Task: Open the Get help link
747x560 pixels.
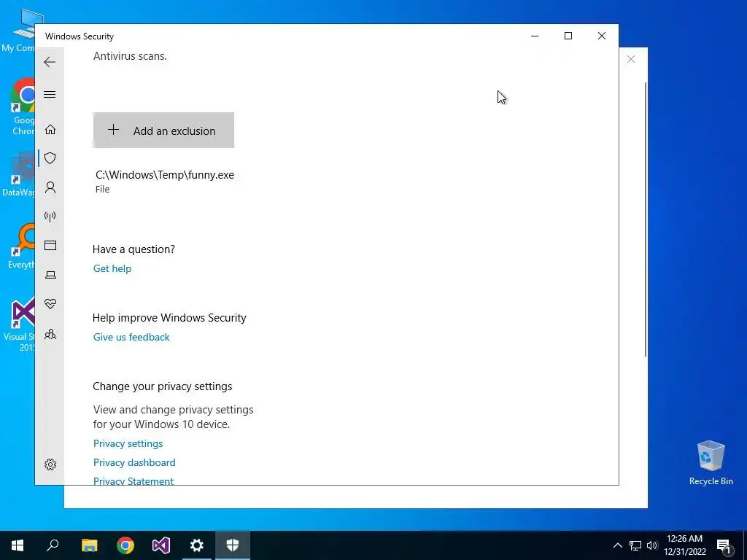Action: click(x=112, y=268)
